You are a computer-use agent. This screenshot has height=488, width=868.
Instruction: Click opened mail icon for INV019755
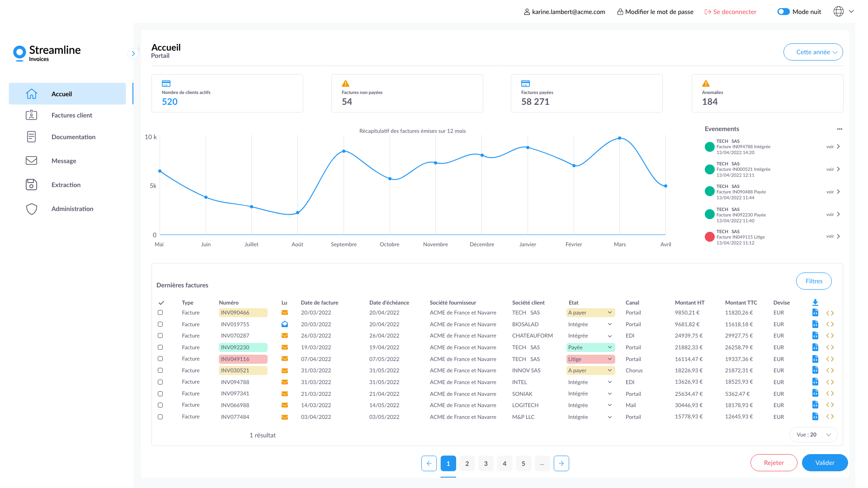click(x=285, y=324)
